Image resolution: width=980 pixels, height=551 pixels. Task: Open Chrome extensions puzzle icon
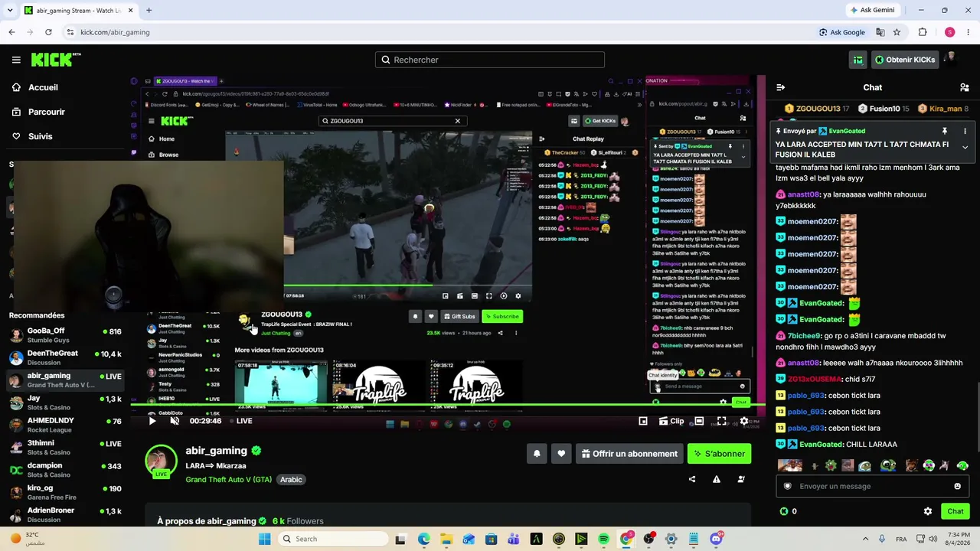pos(923,32)
